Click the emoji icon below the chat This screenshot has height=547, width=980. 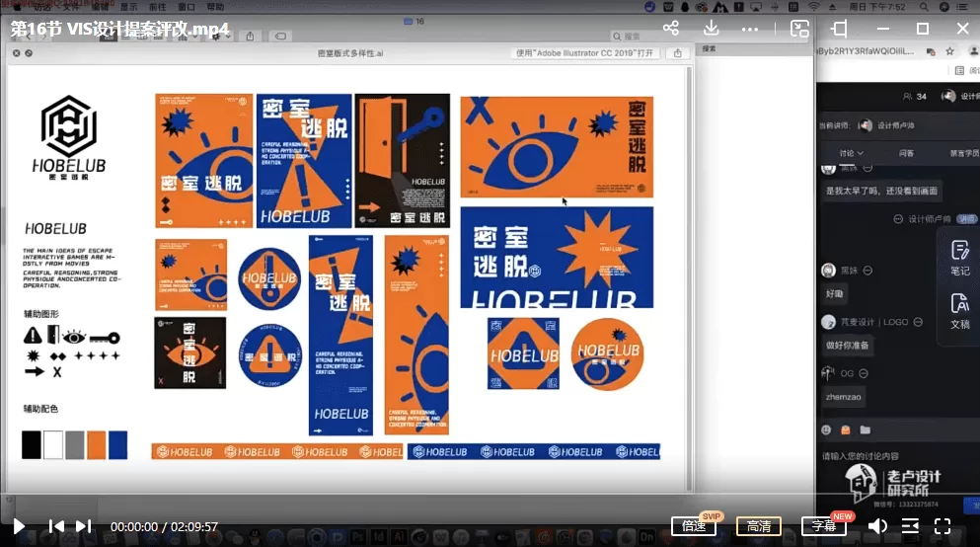point(845,430)
